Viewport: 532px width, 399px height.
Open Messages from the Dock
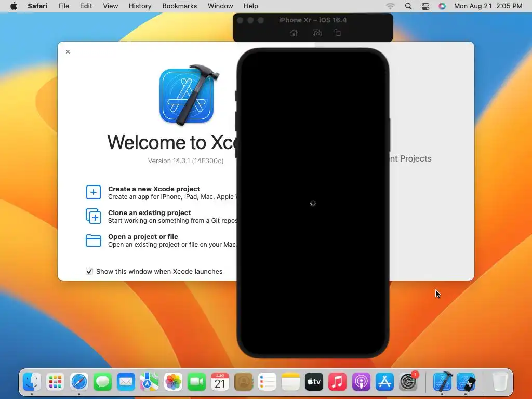point(102,382)
